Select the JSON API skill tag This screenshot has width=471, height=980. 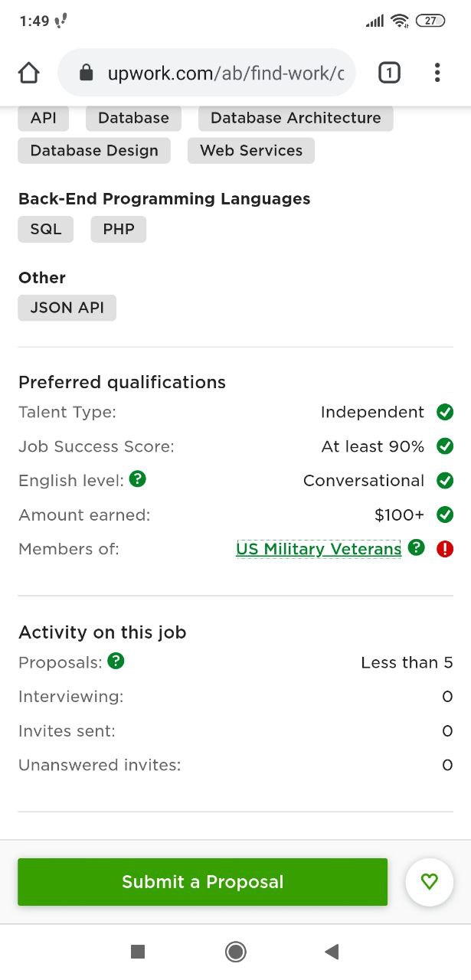(x=67, y=308)
